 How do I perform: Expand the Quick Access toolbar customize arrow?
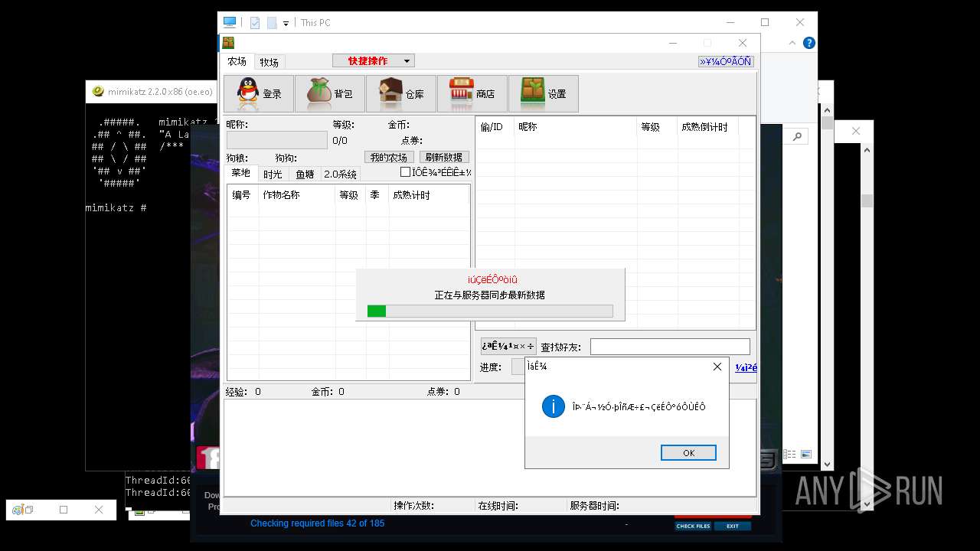pos(286,24)
